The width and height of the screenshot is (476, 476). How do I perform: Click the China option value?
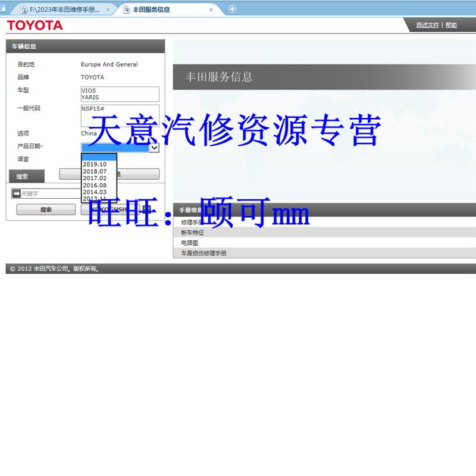pyautogui.click(x=89, y=133)
